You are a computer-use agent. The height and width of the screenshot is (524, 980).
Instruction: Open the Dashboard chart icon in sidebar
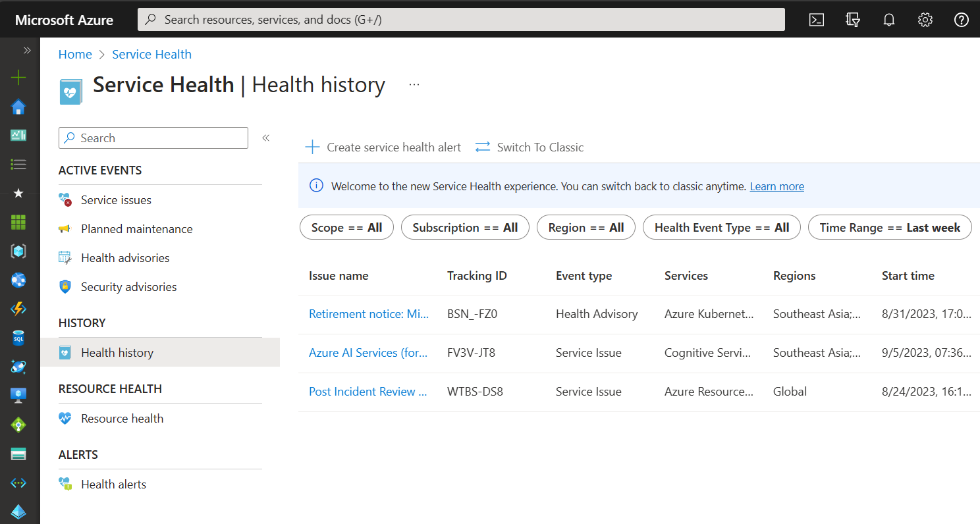(18, 136)
